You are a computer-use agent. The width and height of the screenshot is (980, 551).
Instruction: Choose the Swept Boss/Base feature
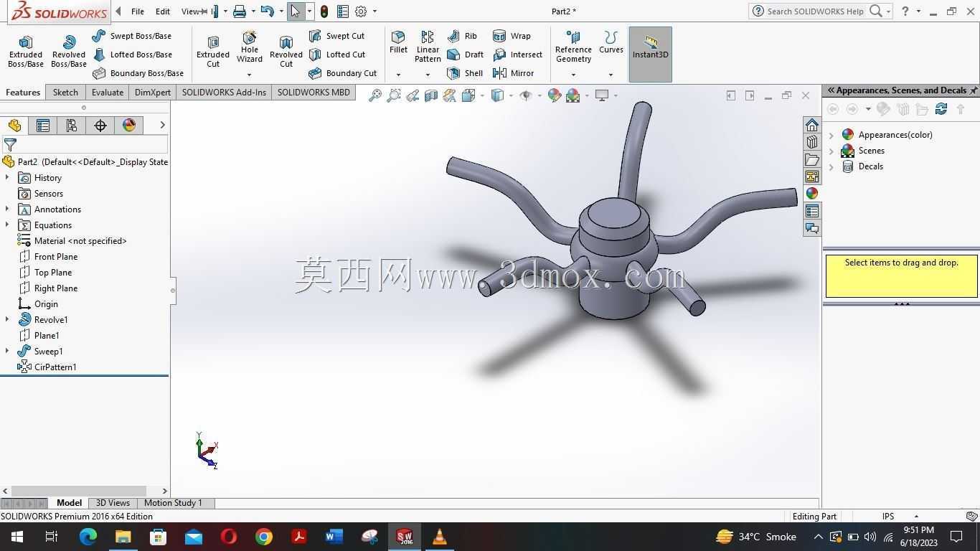pyautogui.click(x=132, y=36)
